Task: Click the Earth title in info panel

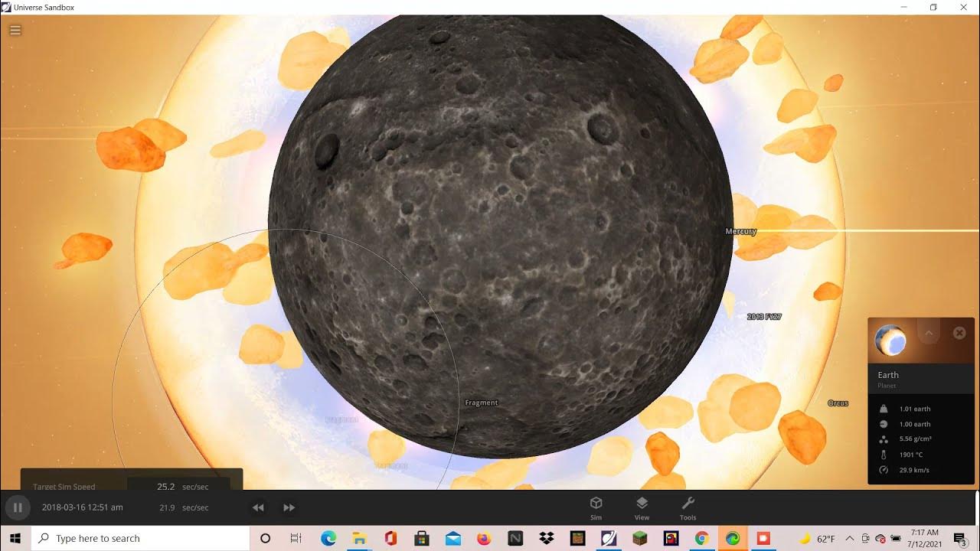Action: 888,375
